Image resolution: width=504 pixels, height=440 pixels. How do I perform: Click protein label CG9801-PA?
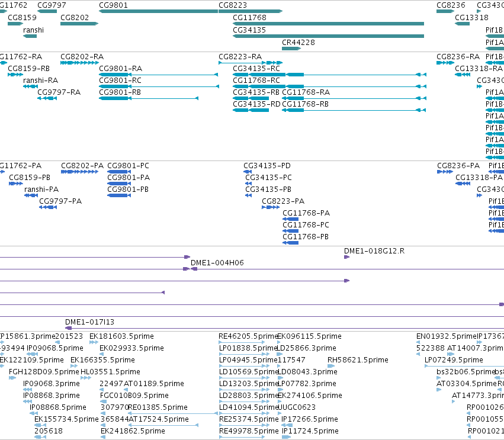tap(129, 178)
